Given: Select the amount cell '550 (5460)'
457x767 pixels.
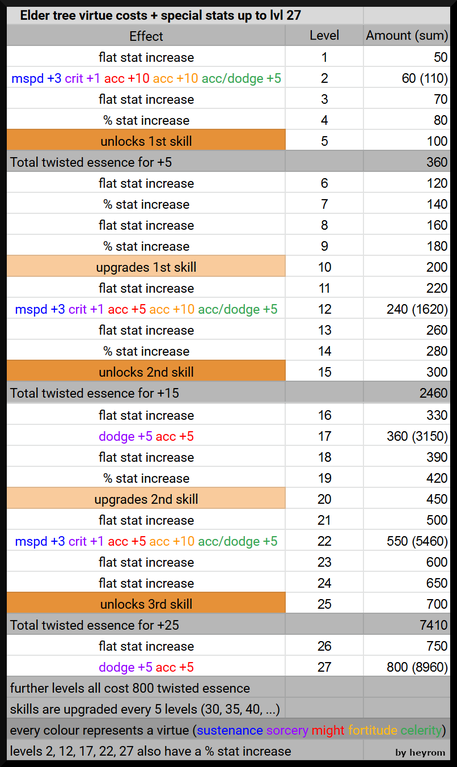Looking at the screenshot, I should point(407,541).
